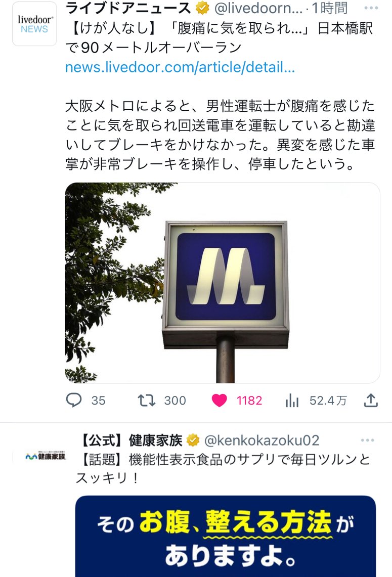Open the 健康家族 logo avatar
Viewport: 392px width, 577px height.
[46, 456]
